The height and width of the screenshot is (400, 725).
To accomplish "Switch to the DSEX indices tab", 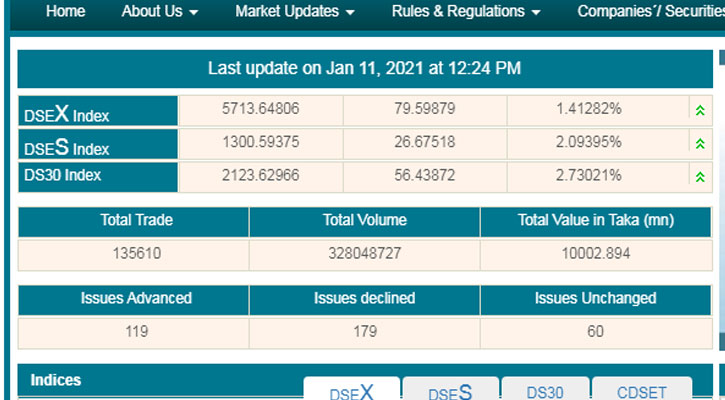I will (351, 391).
